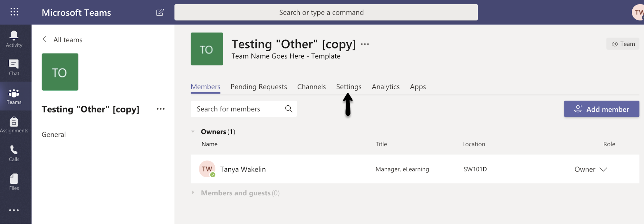Open more options beside team title
Screen dimensions: 644x224
[365, 44]
